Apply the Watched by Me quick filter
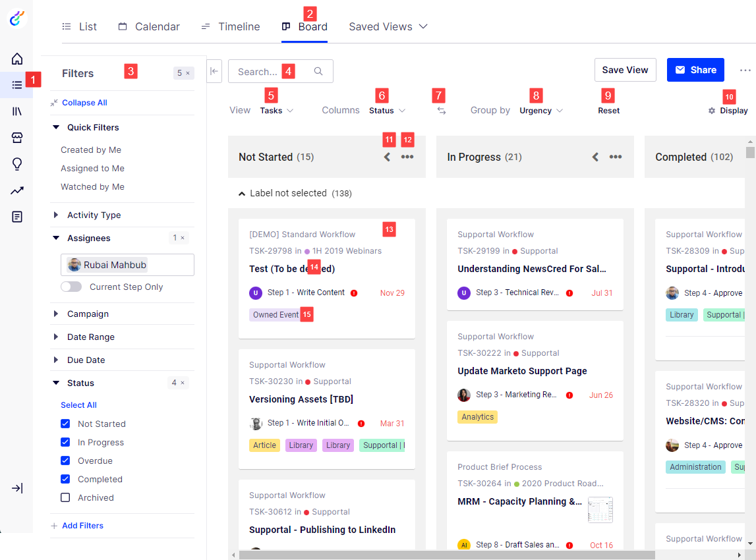 point(92,186)
